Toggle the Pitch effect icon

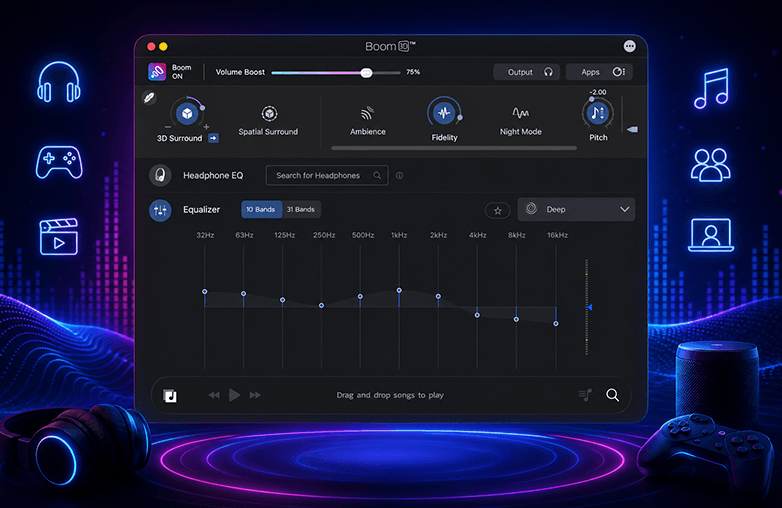[597, 114]
